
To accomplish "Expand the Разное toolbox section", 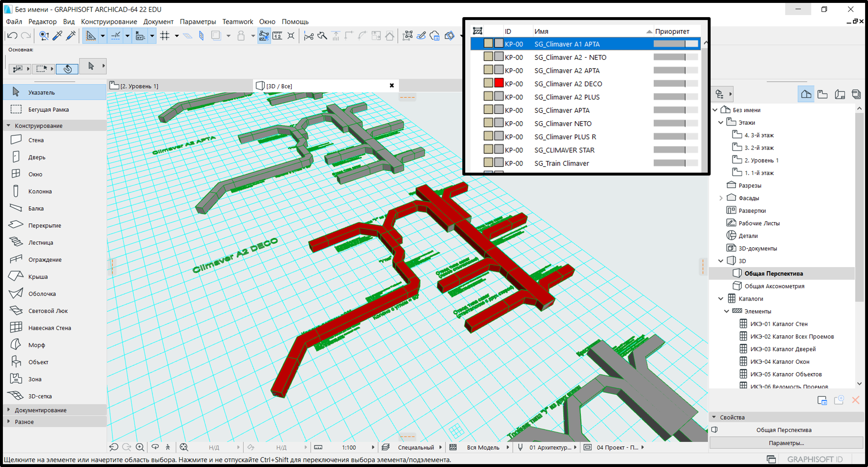I will pyautogui.click(x=8, y=421).
